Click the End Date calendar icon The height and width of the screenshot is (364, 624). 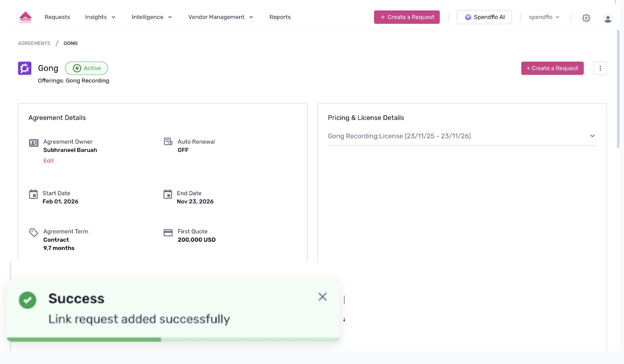coord(168,194)
